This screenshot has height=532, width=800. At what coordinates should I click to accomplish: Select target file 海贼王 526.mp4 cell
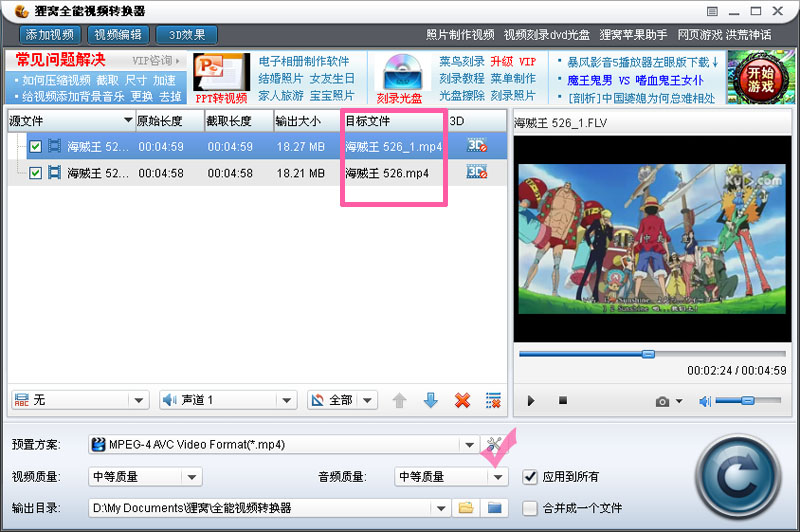pos(387,173)
